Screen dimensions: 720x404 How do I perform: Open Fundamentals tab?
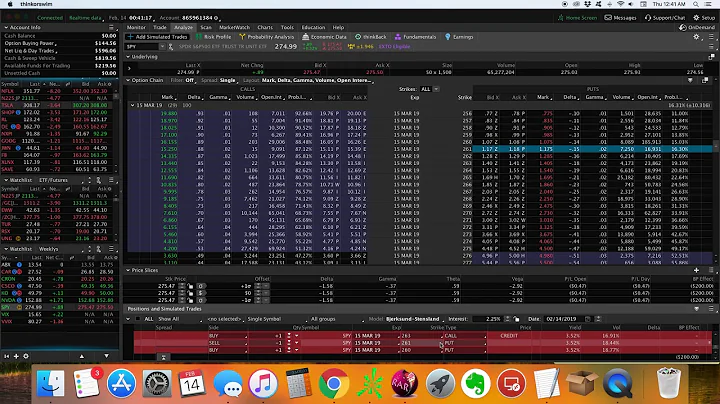click(x=415, y=37)
